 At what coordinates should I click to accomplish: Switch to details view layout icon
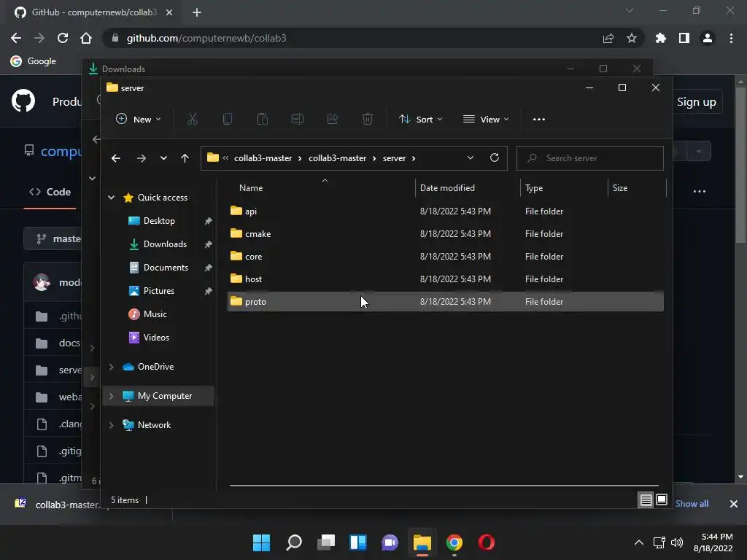646,499
